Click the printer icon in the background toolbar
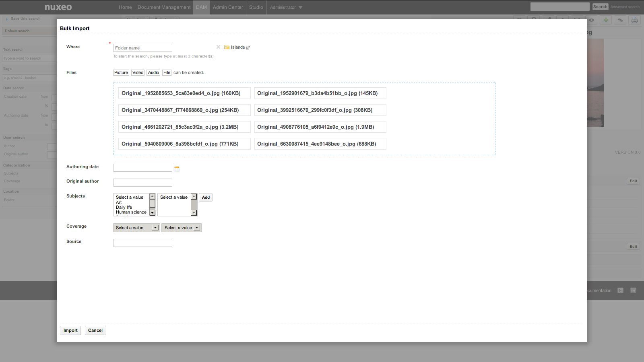 pos(635,20)
